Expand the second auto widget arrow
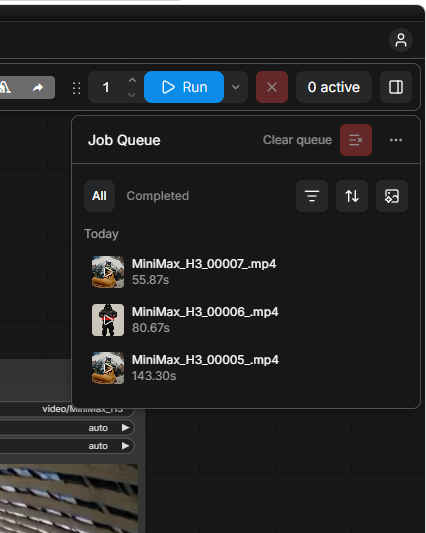Image resolution: width=426 pixels, height=533 pixels. pos(125,445)
